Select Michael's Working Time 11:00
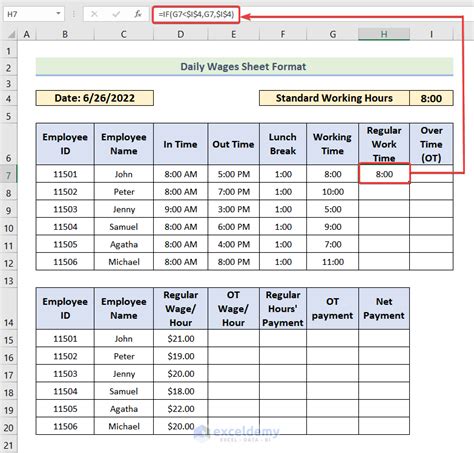Screen dimensions: 474x453 333,262
